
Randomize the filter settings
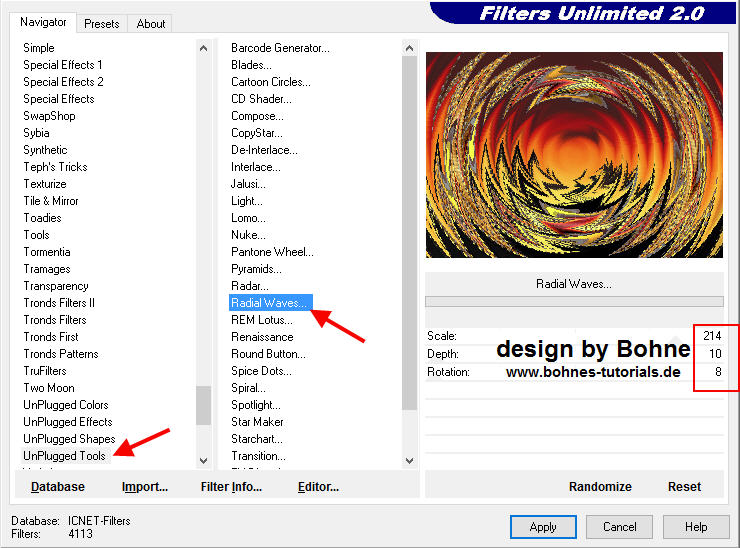point(600,487)
